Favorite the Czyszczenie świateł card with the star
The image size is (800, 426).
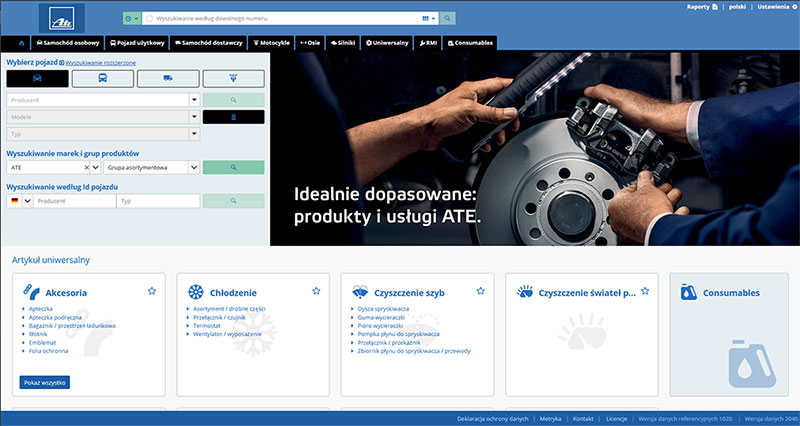click(x=645, y=291)
